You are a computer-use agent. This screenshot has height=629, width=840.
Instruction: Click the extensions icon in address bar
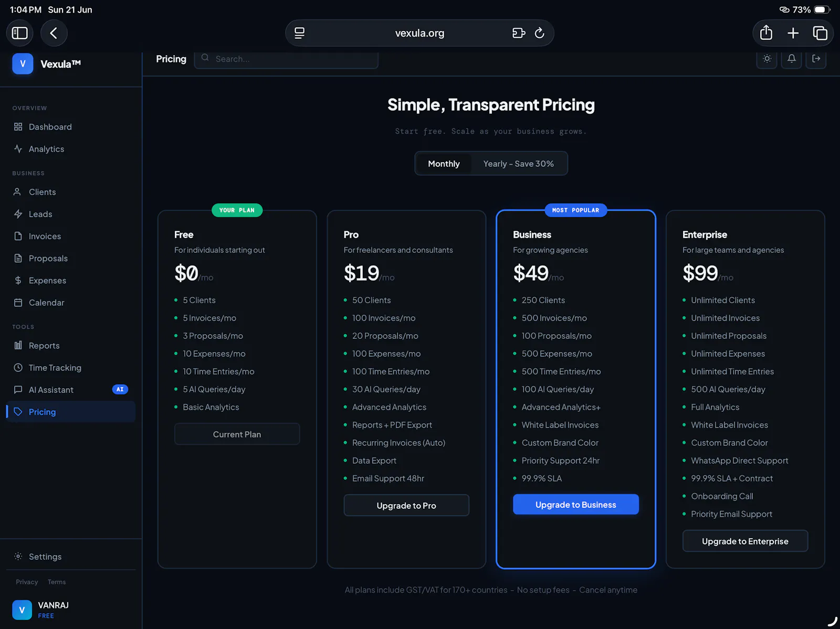[518, 33]
